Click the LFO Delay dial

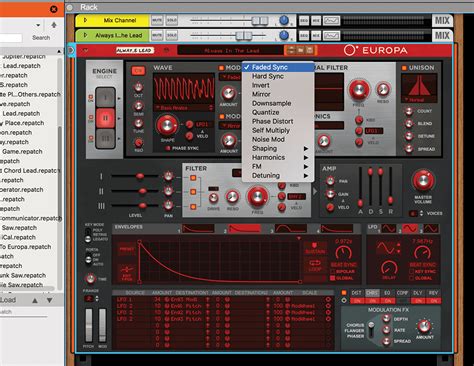389,268
